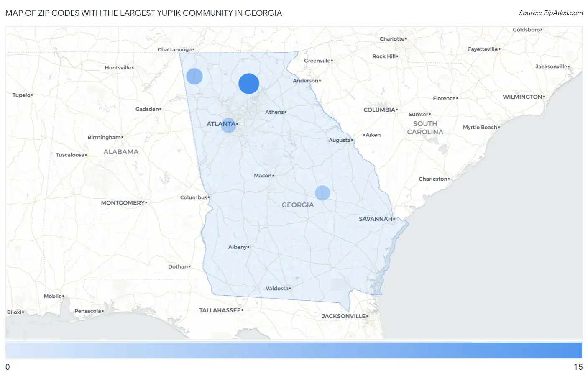
Task: Click the Dothan city label
Action: [178, 266]
